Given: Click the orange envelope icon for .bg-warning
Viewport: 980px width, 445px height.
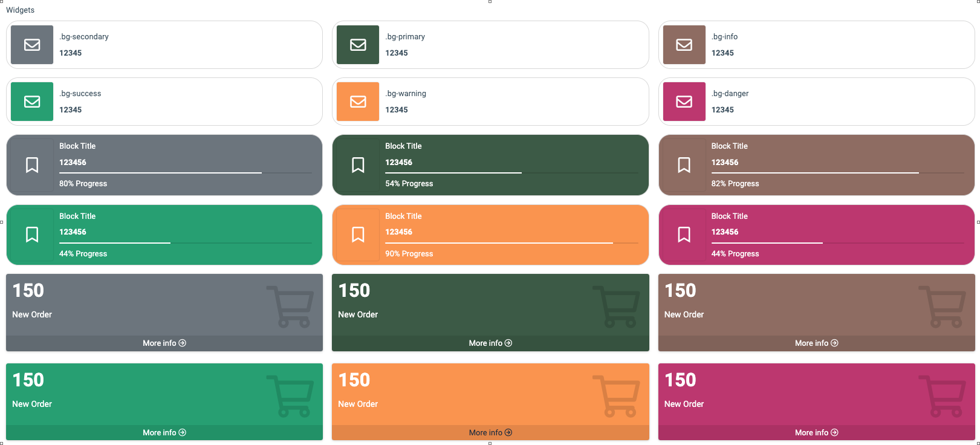Looking at the screenshot, I should [358, 102].
